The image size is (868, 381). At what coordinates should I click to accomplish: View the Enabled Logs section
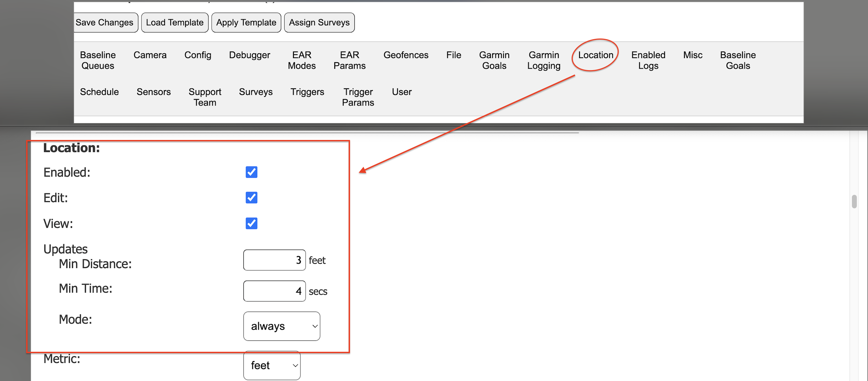648,60
